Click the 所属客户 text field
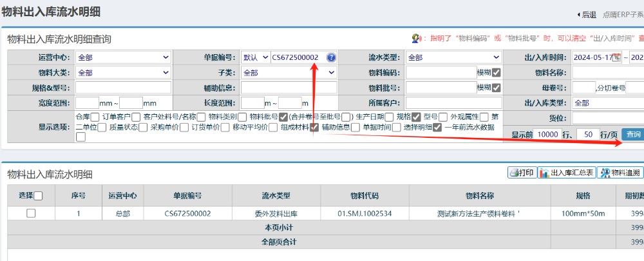Image resolution: width=644 pixels, height=261 pixels. (453, 103)
